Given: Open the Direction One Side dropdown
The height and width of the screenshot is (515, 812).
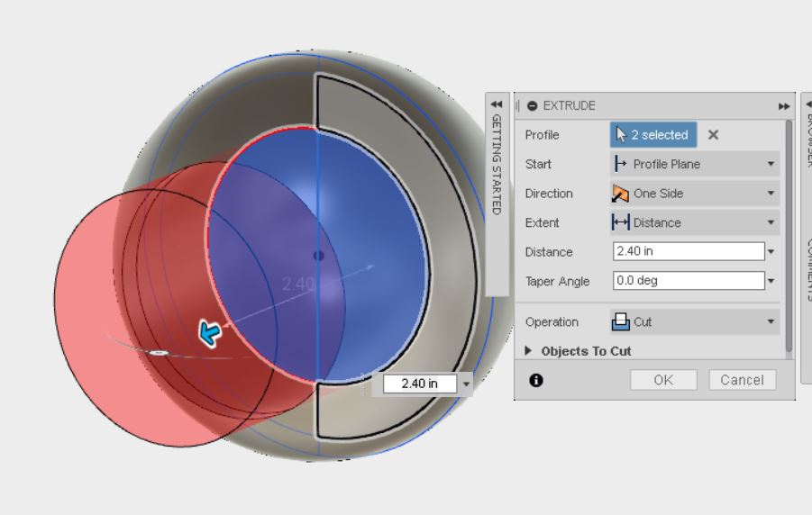Looking at the screenshot, I should coord(695,194).
